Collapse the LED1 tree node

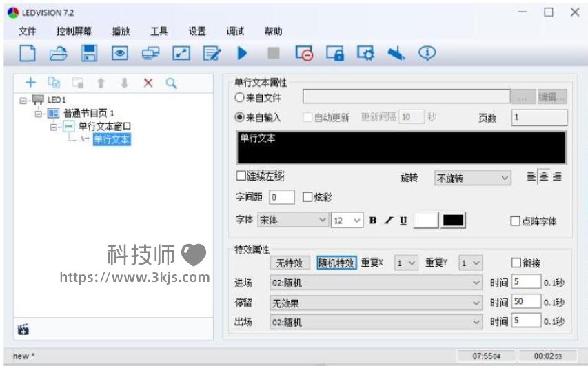pos(23,101)
